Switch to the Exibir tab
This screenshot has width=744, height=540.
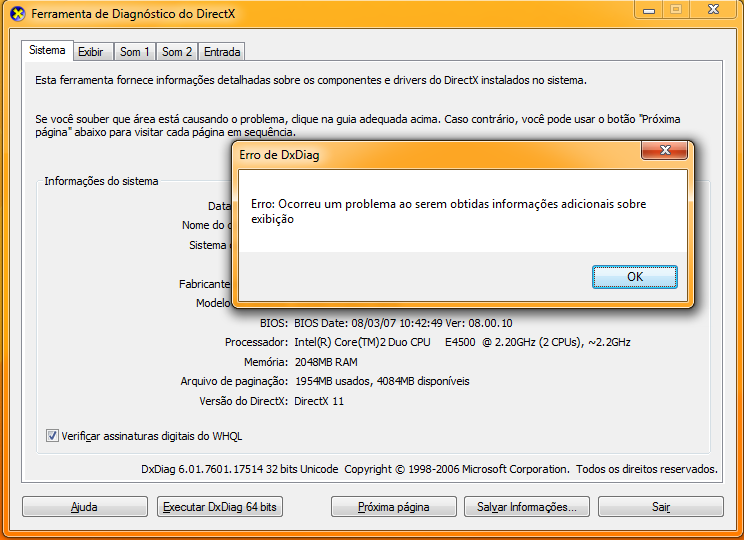93,52
